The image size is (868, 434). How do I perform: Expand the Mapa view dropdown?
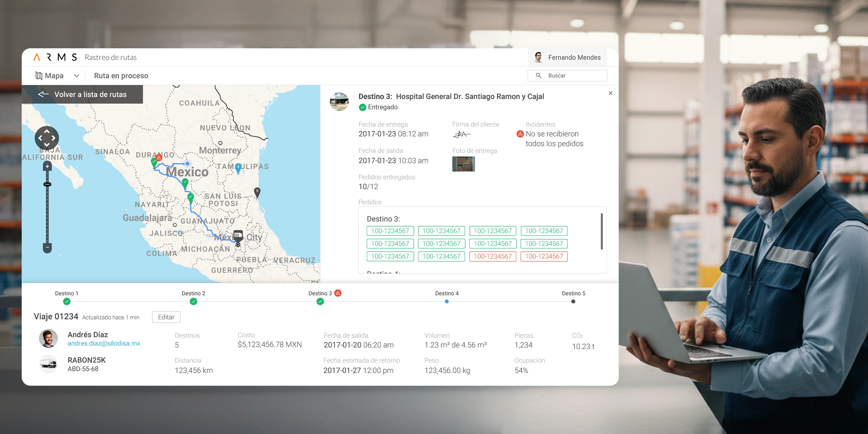click(76, 76)
